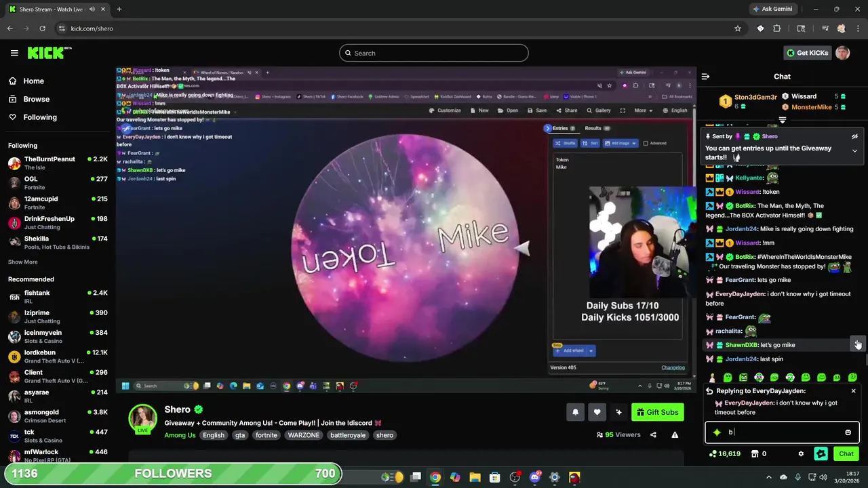Open Chrome from Windows taskbar

435,477
